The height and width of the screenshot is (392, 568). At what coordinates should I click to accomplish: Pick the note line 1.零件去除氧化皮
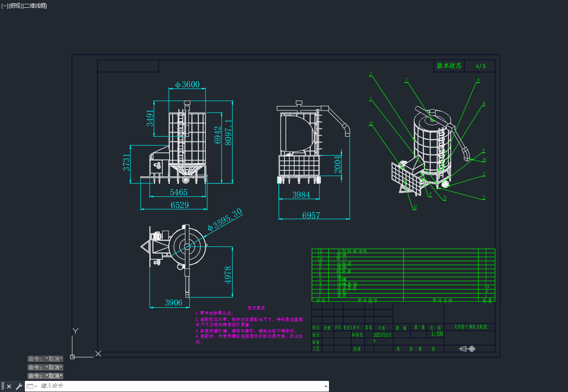pos(214,313)
